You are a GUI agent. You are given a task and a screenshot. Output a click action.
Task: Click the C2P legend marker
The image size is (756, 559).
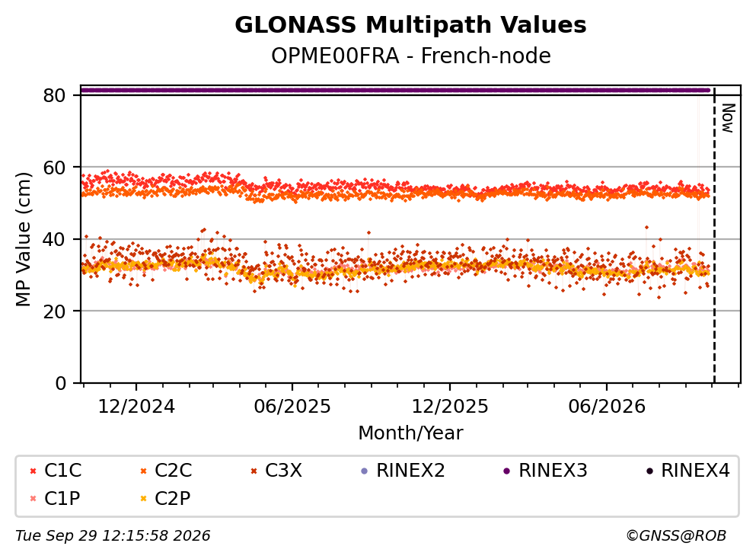coord(144,499)
